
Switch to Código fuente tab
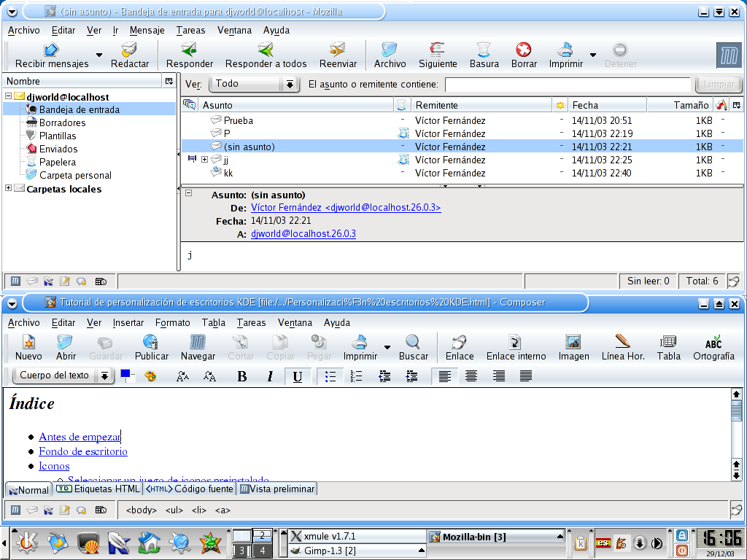pyautogui.click(x=189, y=489)
